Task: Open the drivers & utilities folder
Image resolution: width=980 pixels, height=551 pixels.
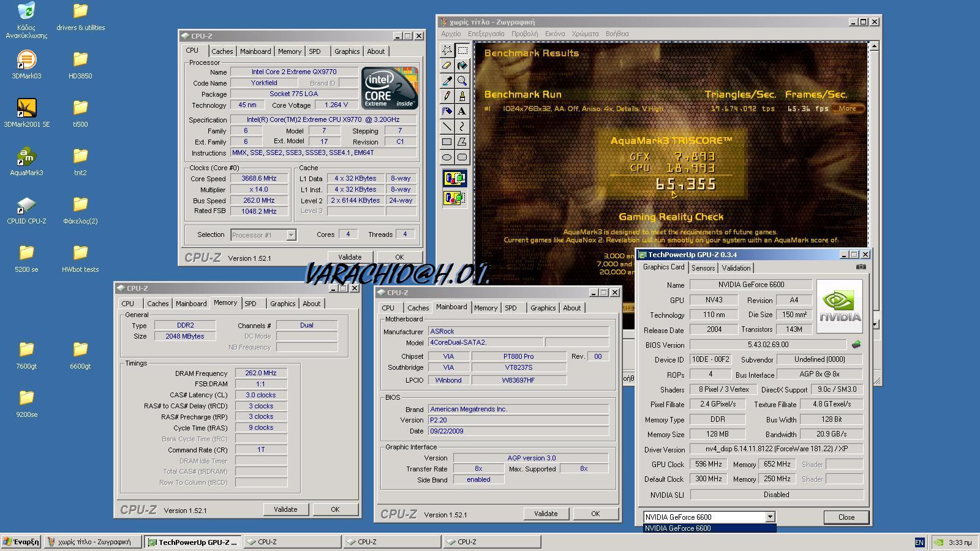Action: point(80,17)
